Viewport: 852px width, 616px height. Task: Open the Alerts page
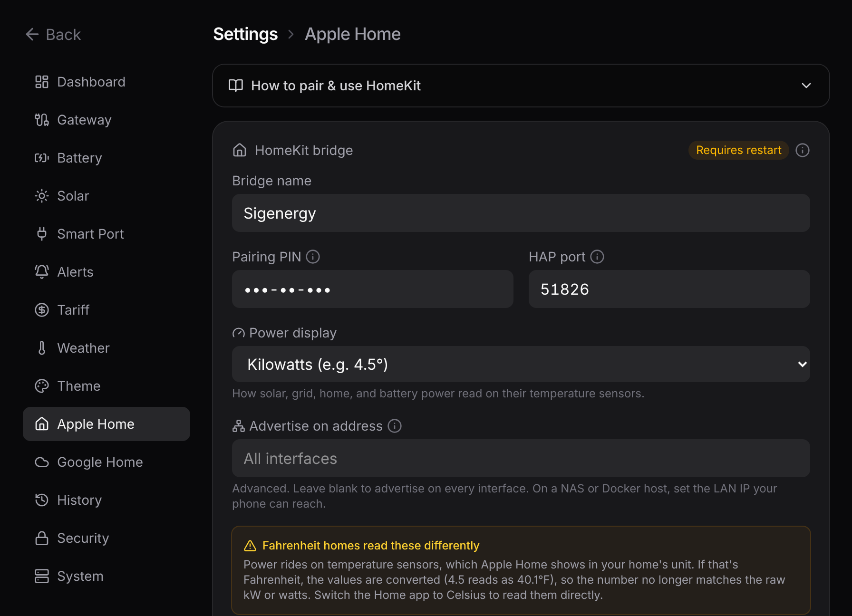pyautogui.click(x=106, y=272)
